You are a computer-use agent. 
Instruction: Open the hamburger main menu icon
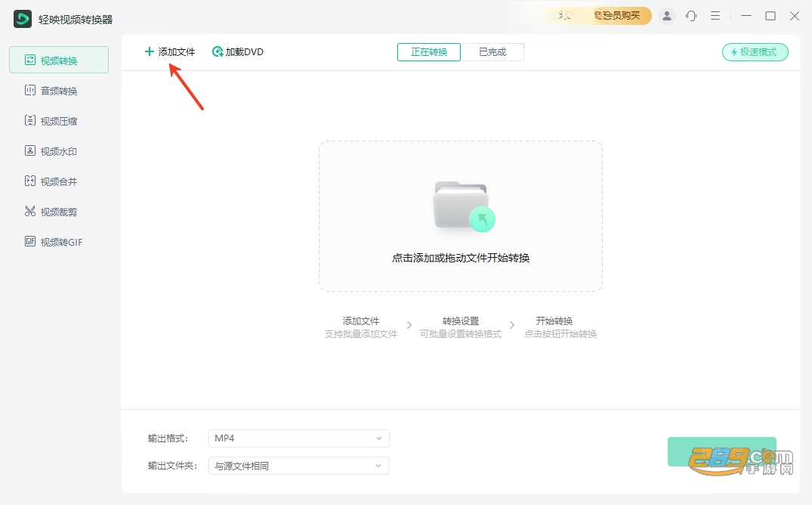[715, 16]
